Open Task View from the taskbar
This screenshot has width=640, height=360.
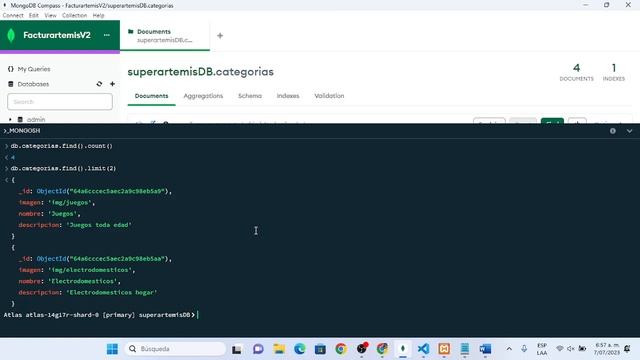point(237,349)
